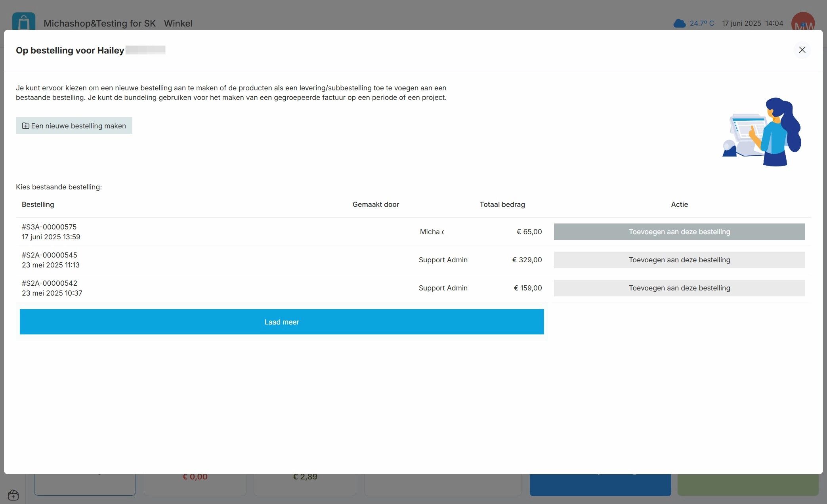Select order number #S2A-00000545
The height and width of the screenshot is (504, 827).
coord(50,255)
